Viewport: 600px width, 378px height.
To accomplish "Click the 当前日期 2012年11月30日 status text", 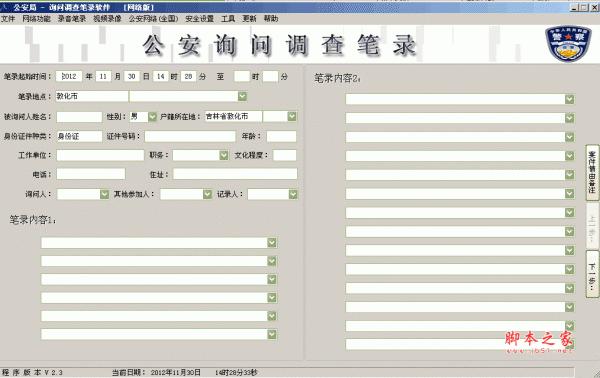I will coord(156,372).
